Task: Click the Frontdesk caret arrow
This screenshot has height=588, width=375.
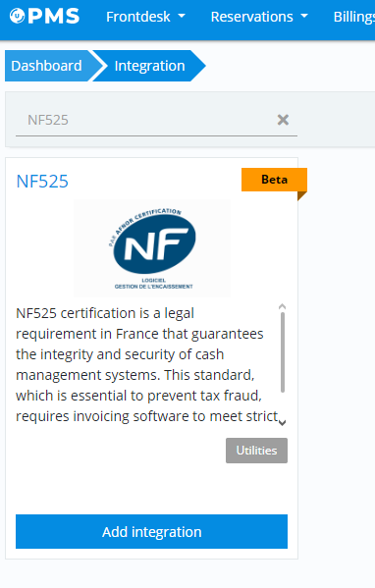Action: [182, 16]
